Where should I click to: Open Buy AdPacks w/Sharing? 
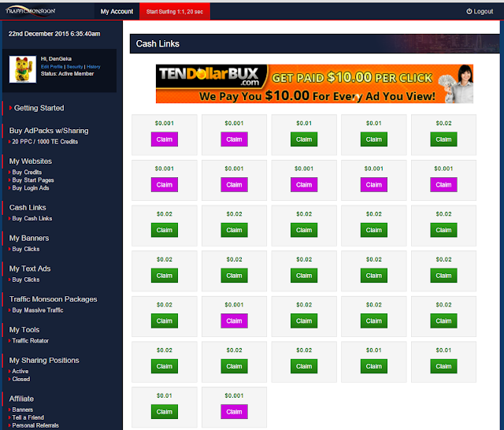tap(49, 131)
